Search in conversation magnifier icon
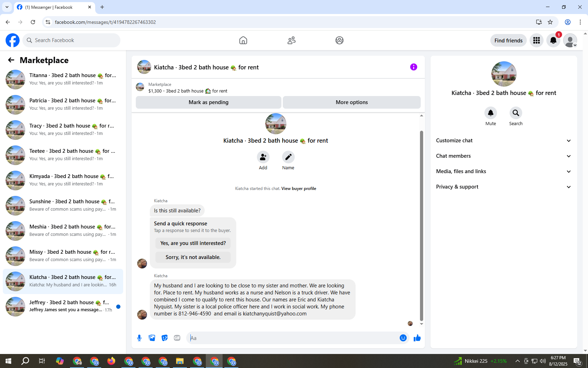This screenshot has width=588, height=368. [x=516, y=113]
